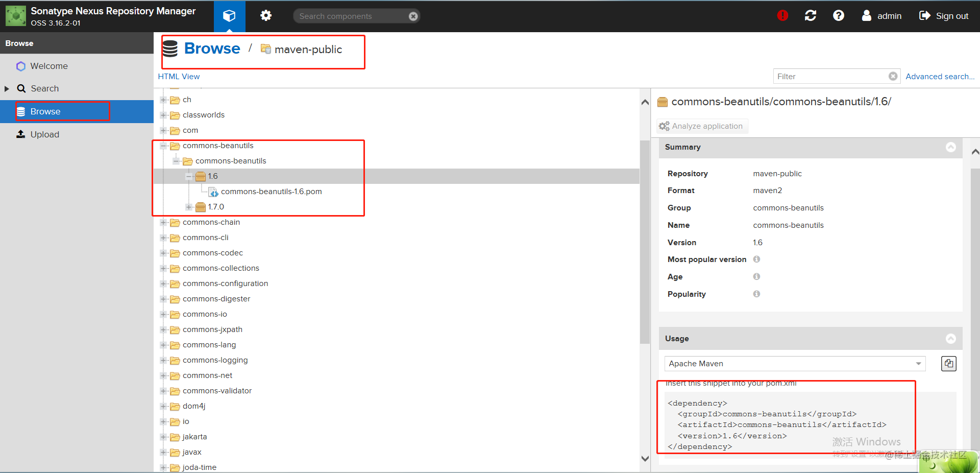Click Analyze application button
Screen dimensions: 980x473
click(702, 126)
